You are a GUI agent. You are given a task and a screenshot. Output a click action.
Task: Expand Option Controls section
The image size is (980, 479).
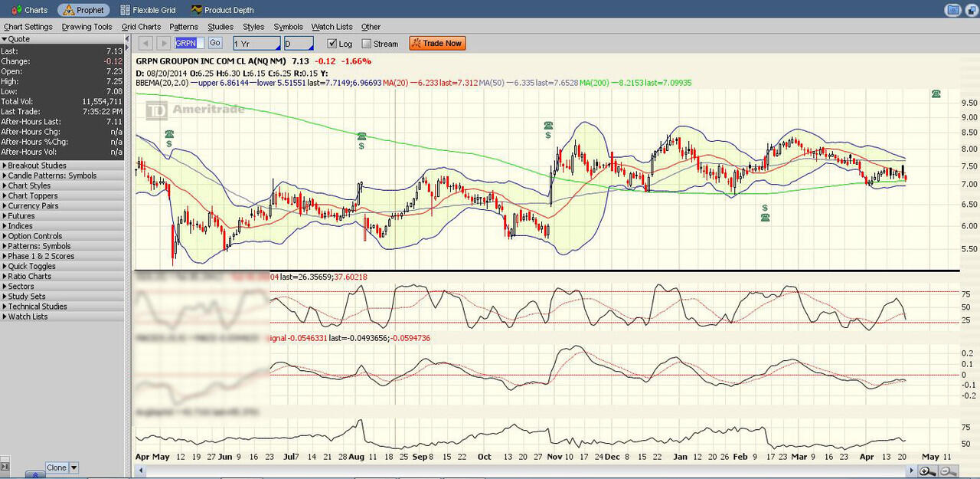point(62,236)
